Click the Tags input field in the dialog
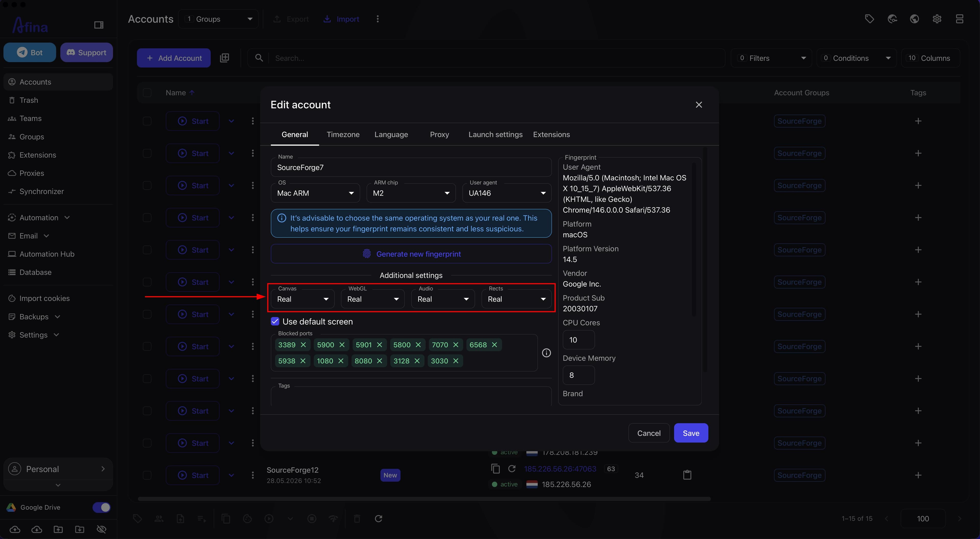 click(x=411, y=397)
